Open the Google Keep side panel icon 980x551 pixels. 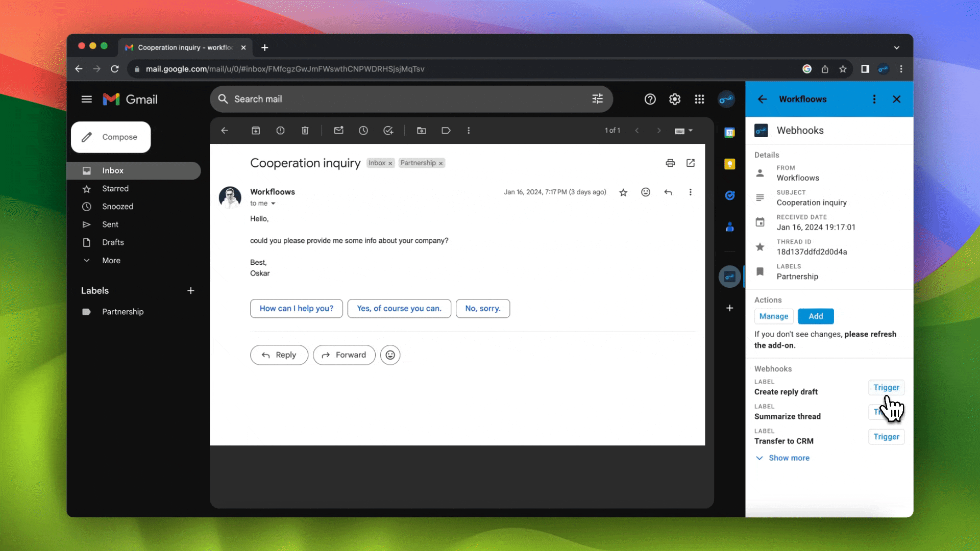pyautogui.click(x=729, y=164)
